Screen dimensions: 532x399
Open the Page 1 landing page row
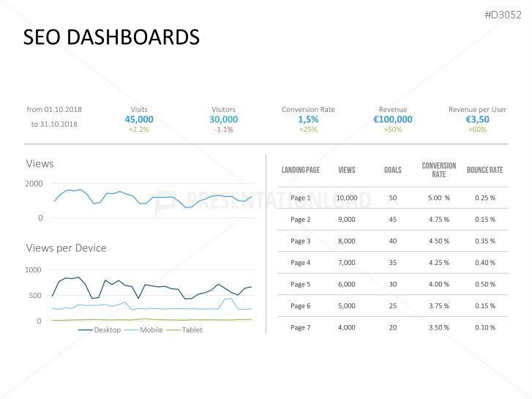pos(301,198)
